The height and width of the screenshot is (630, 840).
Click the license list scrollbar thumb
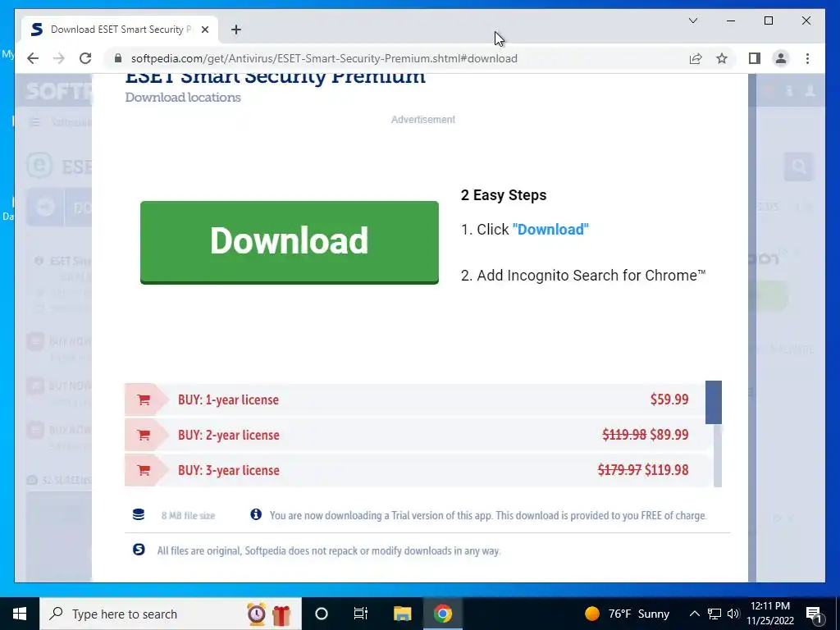click(714, 402)
